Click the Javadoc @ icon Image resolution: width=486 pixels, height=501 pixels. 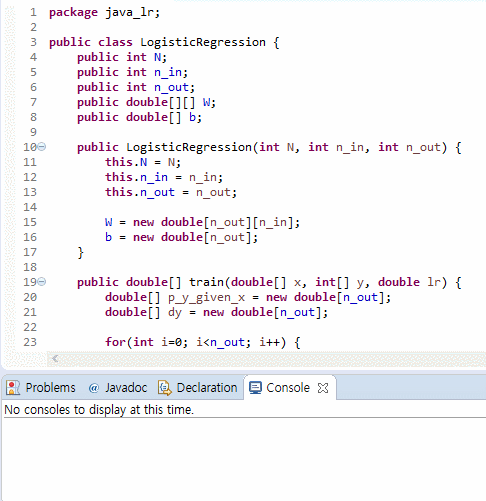94,388
